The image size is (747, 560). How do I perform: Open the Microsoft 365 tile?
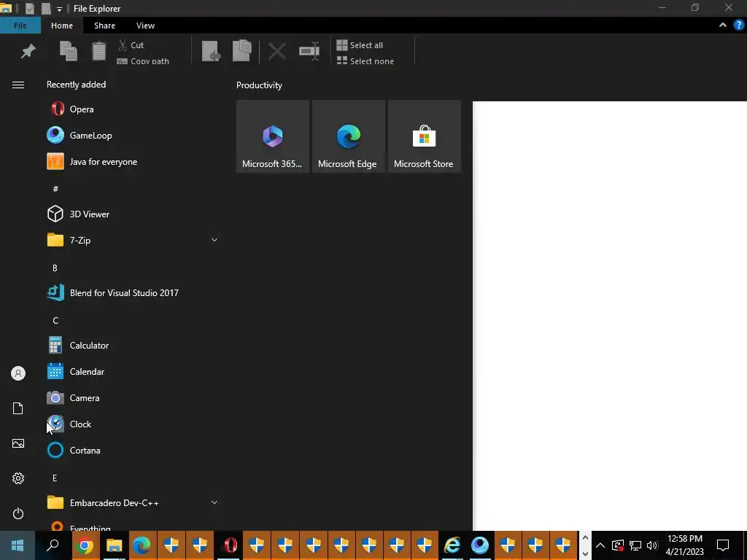point(273,136)
